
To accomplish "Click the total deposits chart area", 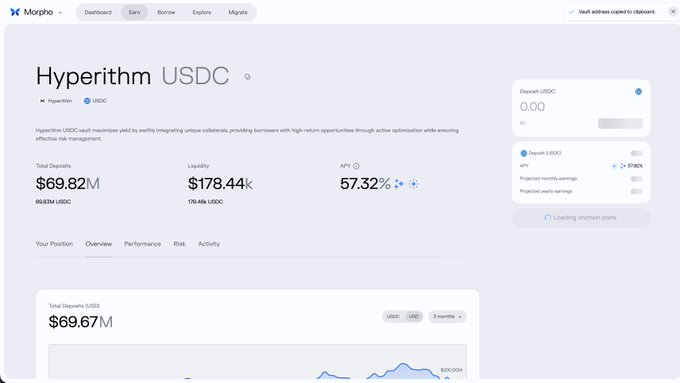I will 258,362.
